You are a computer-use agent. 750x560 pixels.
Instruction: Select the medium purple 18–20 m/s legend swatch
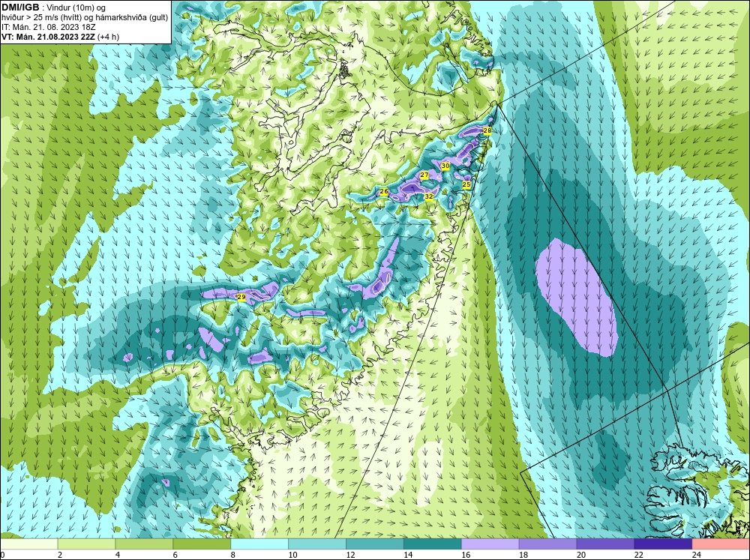pos(547,544)
